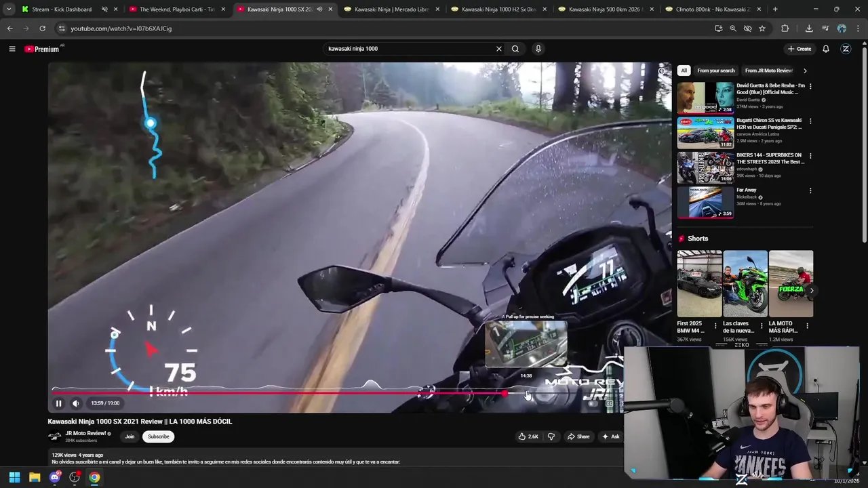Image resolution: width=868 pixels, height=488 pixels.
Task: Like the video showing 2.6K likes
Action: click(x=528, y=436)
